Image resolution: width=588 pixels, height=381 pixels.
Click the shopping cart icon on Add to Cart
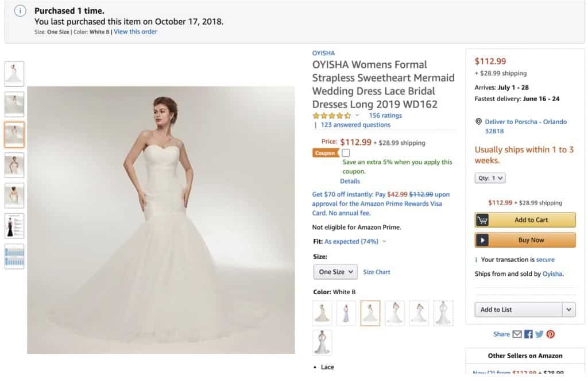point(482,220)
